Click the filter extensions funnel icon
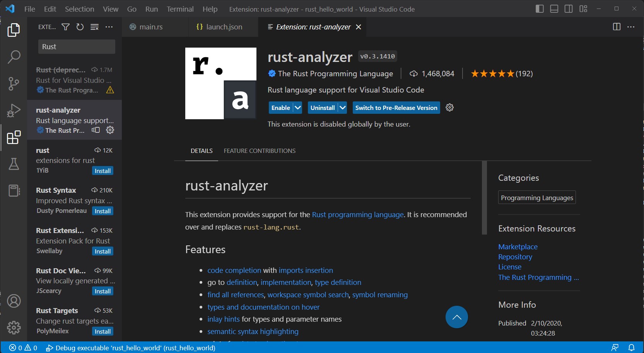644x353 pixels. click(x=66, y=27)
